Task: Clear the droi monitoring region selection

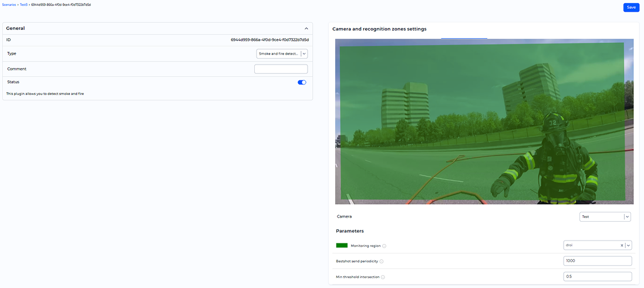Action: 622,246
